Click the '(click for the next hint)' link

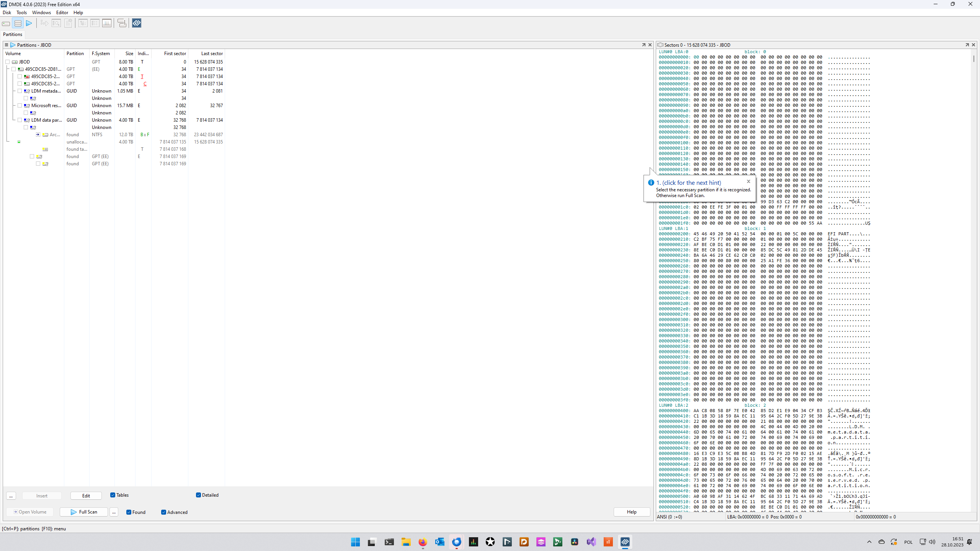pyautogui.click(x=691, y=183)
